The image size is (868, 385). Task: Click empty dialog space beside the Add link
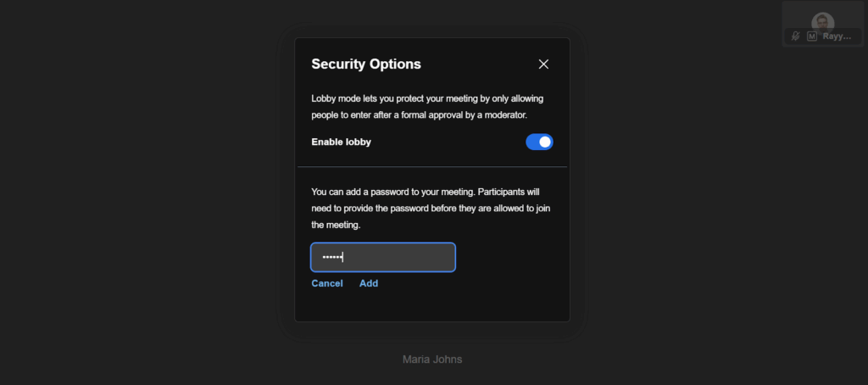[475, 283]
